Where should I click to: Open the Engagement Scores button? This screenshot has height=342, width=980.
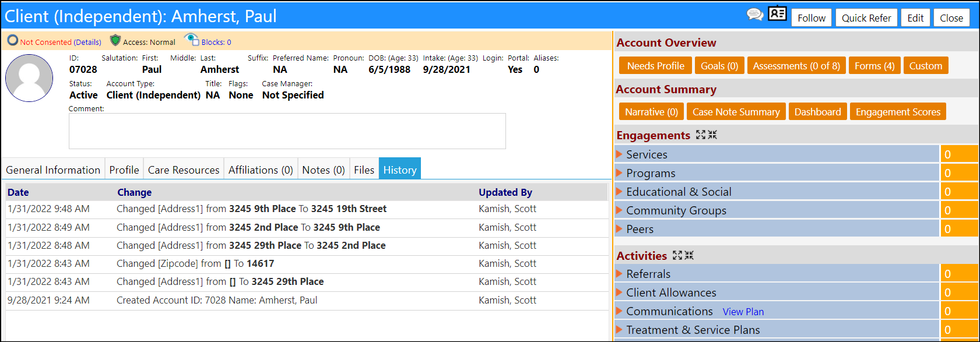pos(898,112)
